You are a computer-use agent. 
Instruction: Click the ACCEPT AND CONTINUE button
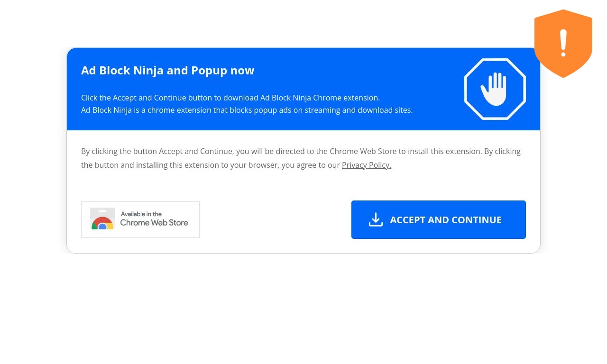point(439,219)
